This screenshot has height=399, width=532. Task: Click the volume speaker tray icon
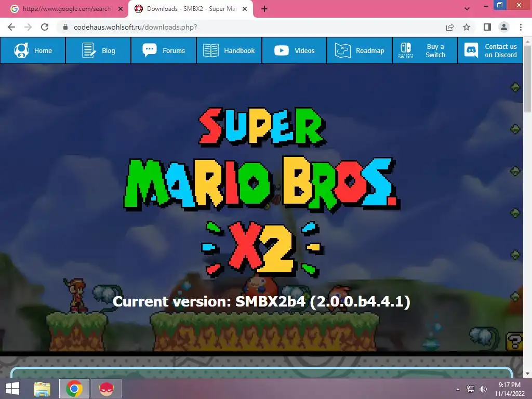click(x=483, y=389)
